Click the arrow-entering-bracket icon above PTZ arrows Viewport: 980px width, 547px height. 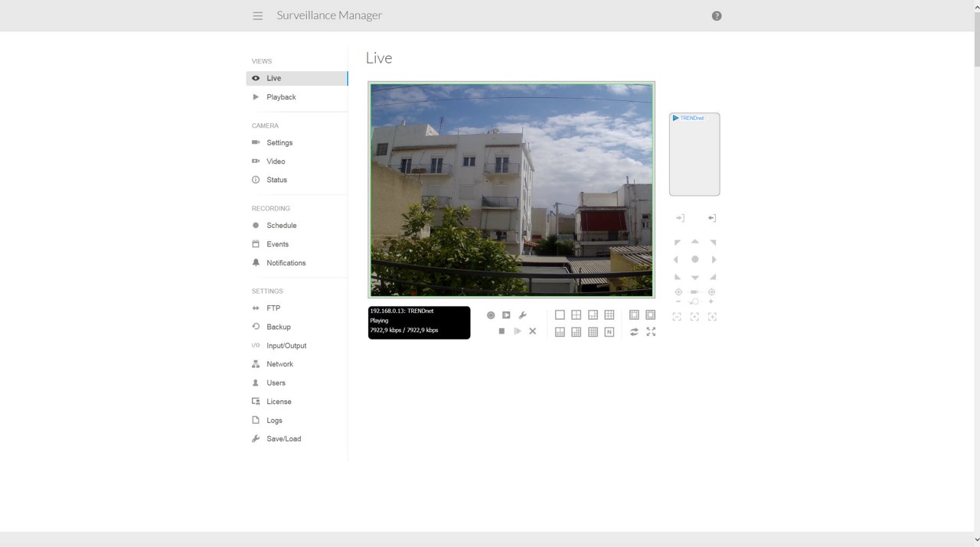(680, 218)
